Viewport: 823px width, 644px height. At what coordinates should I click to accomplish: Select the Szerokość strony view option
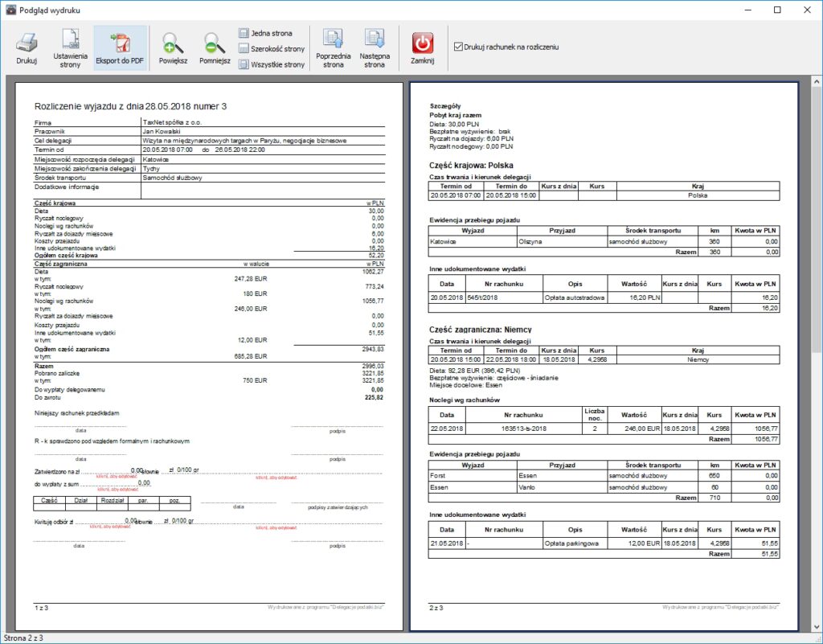(271, 49)
